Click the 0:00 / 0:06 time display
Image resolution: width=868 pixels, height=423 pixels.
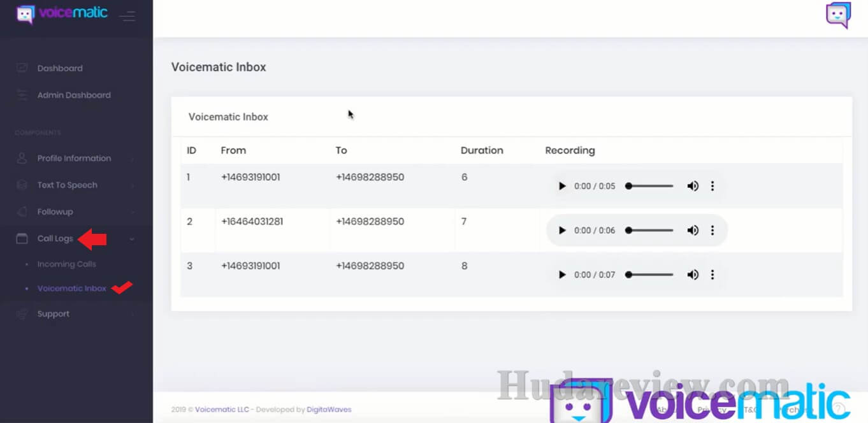pos(595,231)
